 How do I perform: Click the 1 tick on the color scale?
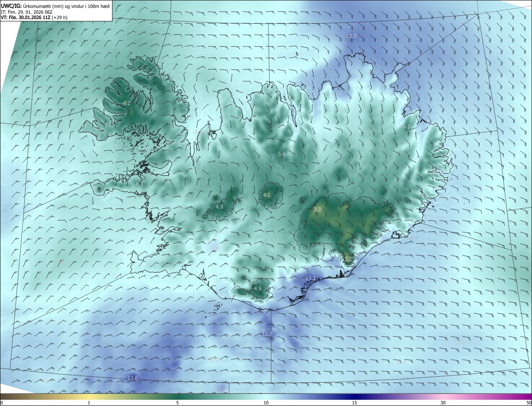click(x=89, y=403)
